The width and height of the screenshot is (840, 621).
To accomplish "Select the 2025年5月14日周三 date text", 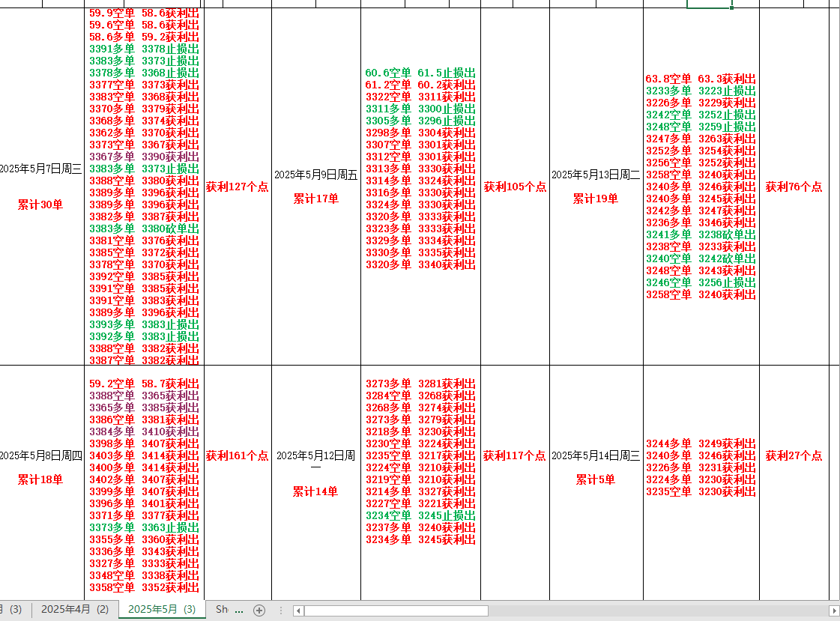I will [x=596, y=455].
